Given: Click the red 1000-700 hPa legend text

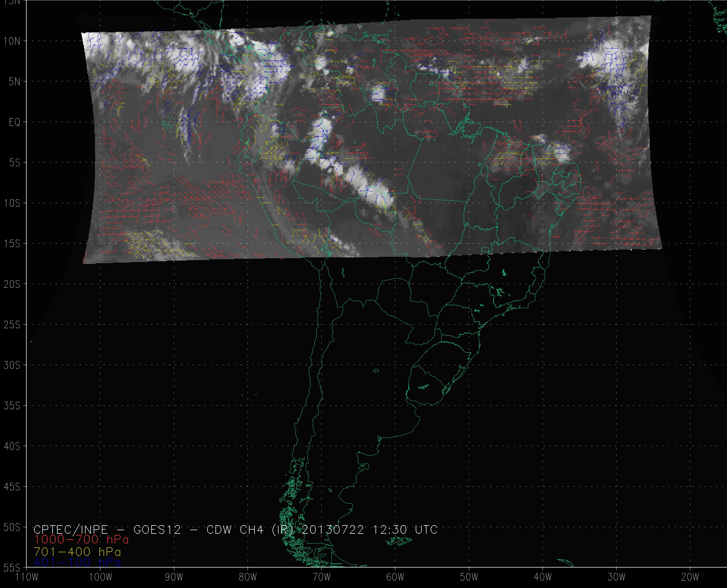Looking at the screenshot, I should click(x=81, y=539).
